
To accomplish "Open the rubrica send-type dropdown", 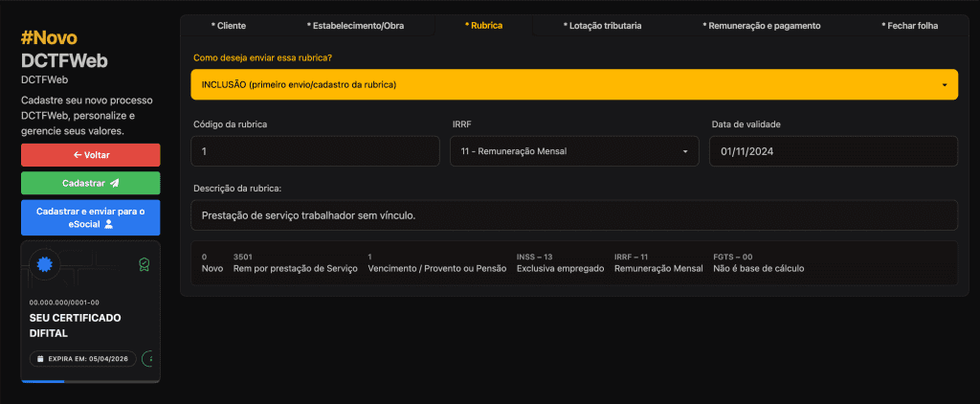I will pyautogui.click(x=574, y=84).
